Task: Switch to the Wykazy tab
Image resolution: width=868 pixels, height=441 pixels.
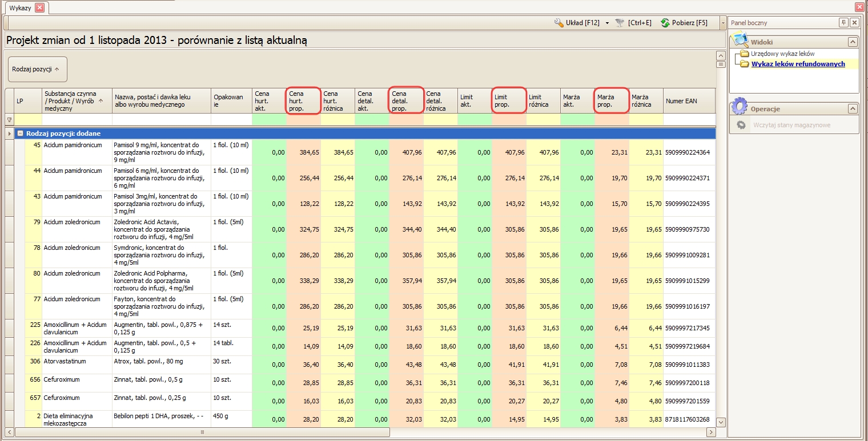Action: (x=21, y=7)
